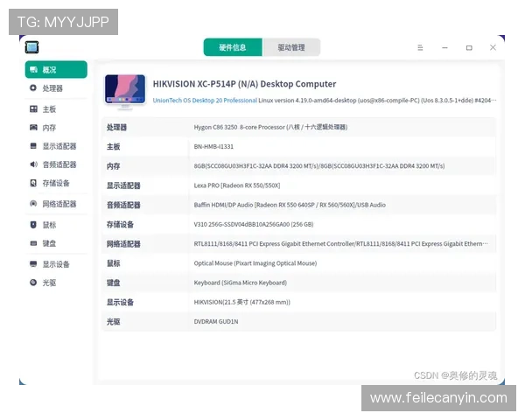
Task: Click the 主板 row header in table
Action: point(113,147)
